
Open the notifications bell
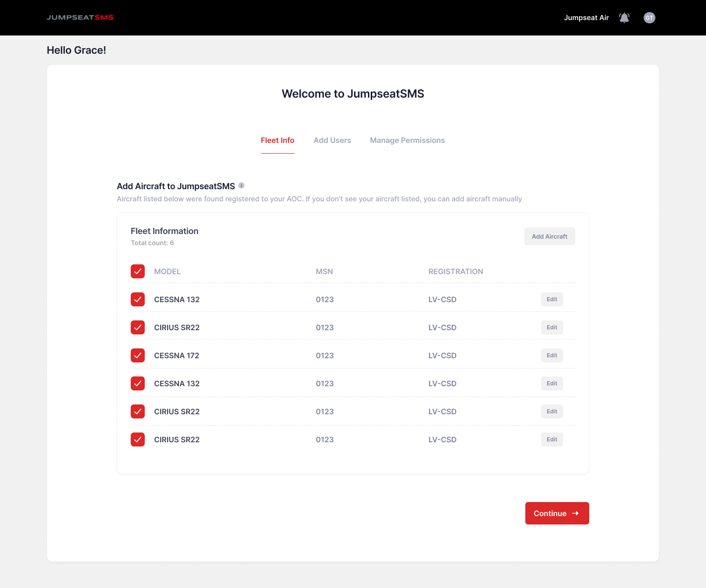coord(624,18)
